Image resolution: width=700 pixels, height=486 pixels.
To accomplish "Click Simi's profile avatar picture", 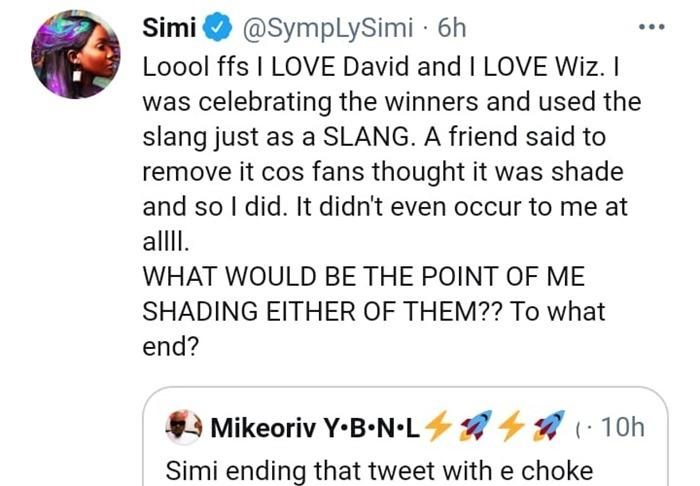I will coord(77,55).
